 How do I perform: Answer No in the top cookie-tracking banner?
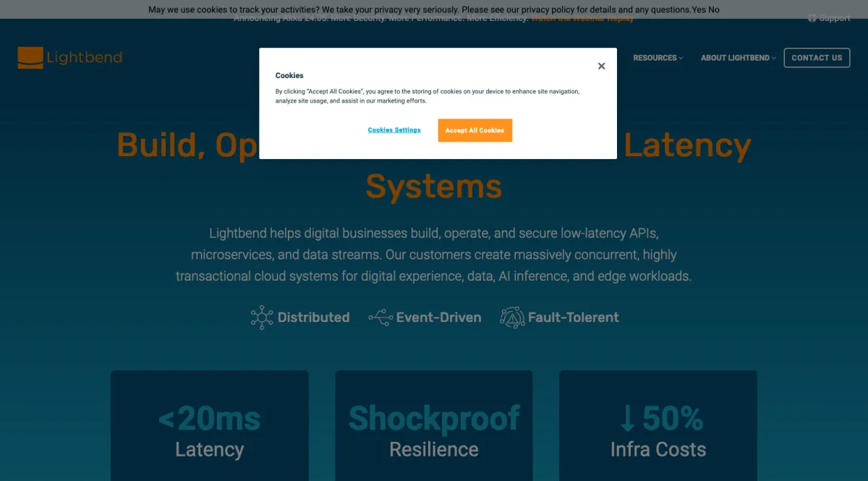coord(714,9)
